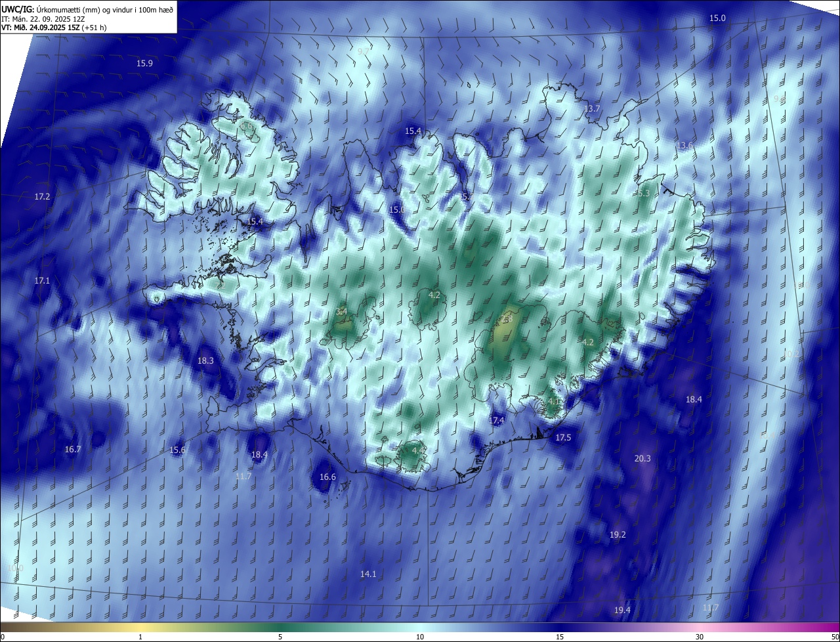Click the 10.2 value on the map
Screen dimensions: 840x642
(791, 354)
